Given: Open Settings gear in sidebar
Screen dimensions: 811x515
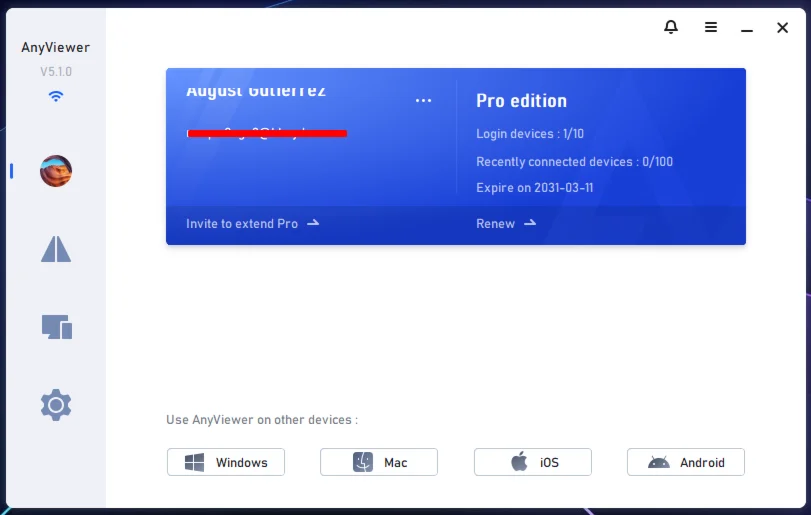Looking at the screenshot, I should tap(56, 405).
